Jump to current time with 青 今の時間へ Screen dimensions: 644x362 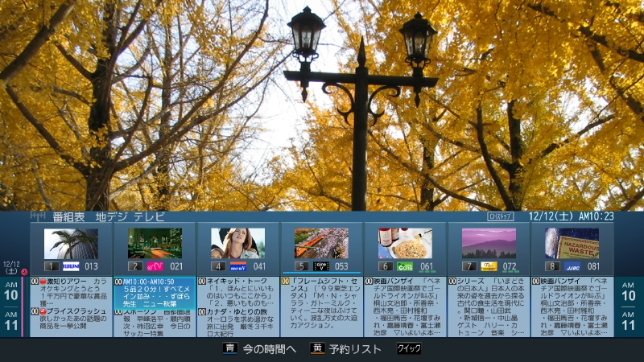(259, 349)
